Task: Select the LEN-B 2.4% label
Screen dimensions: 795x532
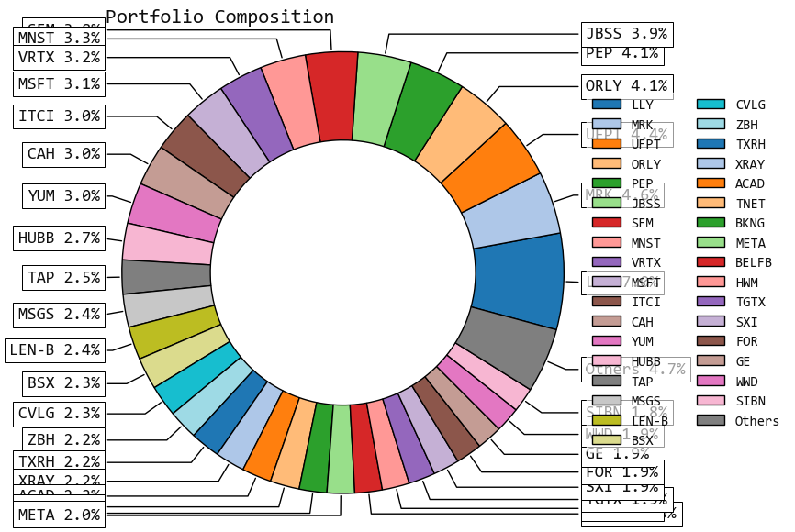Action: click(54, 349)
